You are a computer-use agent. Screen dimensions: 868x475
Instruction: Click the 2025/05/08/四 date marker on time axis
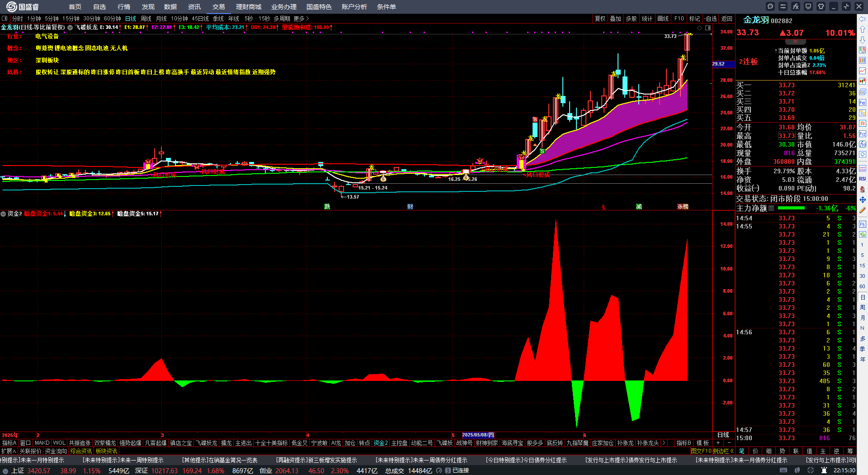point(478,435)
